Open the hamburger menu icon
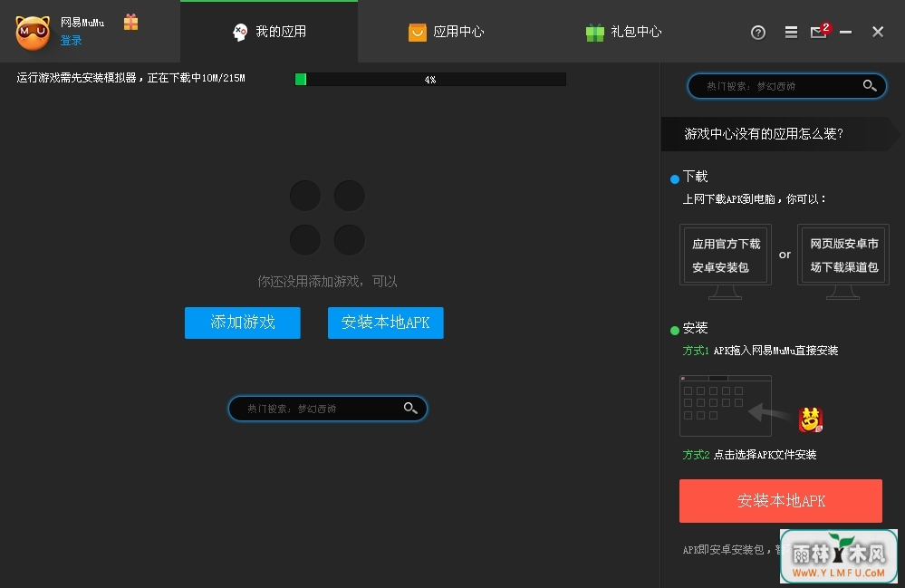The image size is (905, 588). pyautogui.click(x=791, y=33)
